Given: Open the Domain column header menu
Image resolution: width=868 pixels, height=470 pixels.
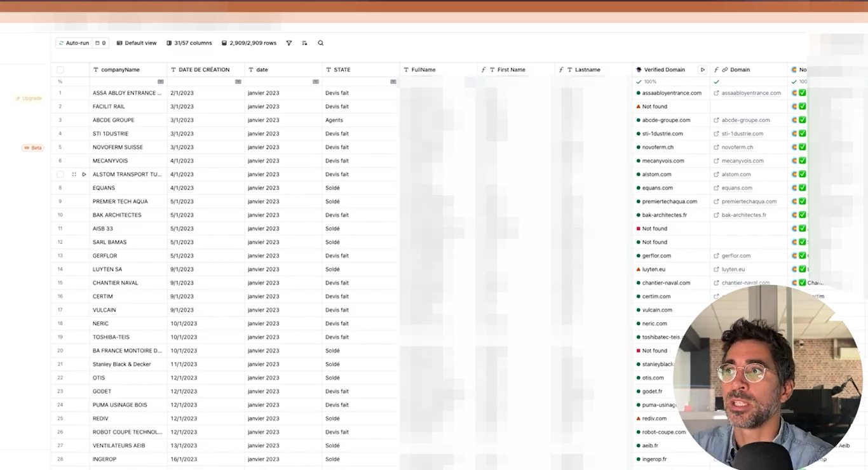Looking at the screenshot, I should click(749, 70).
